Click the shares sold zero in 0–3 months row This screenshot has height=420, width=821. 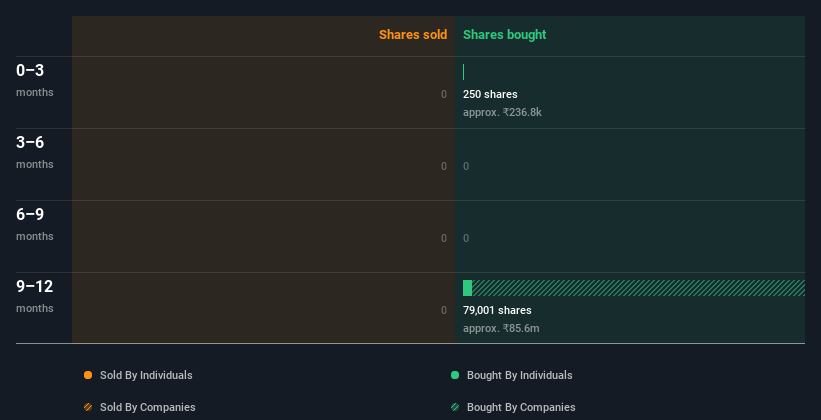pyautogui.click(x=444, y=94)
